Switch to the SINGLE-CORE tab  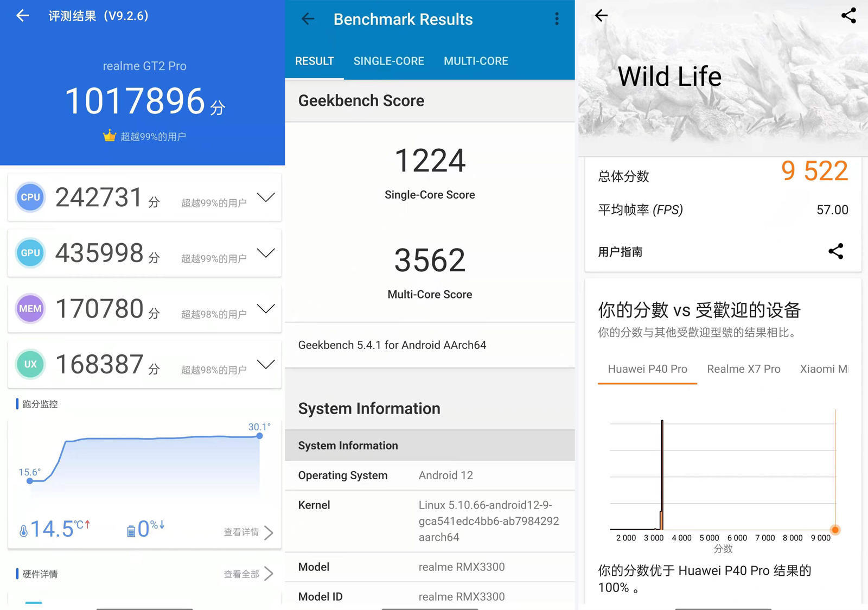click(x=388, y=61)
